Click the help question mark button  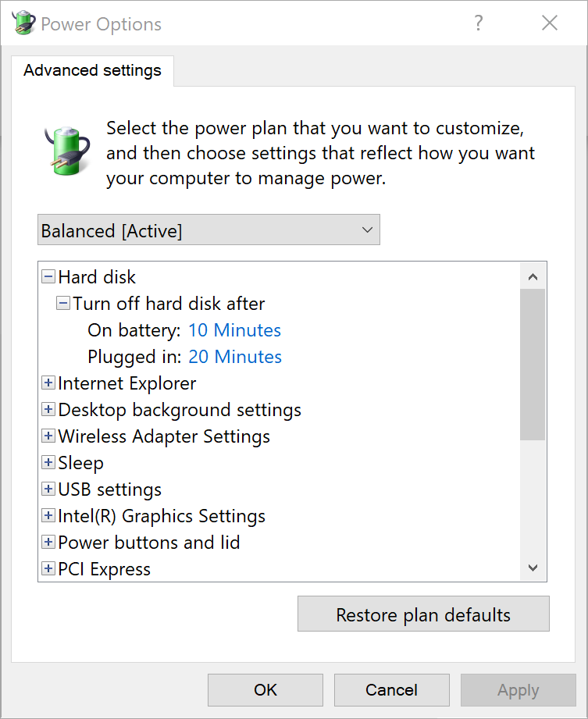(479, 23)
